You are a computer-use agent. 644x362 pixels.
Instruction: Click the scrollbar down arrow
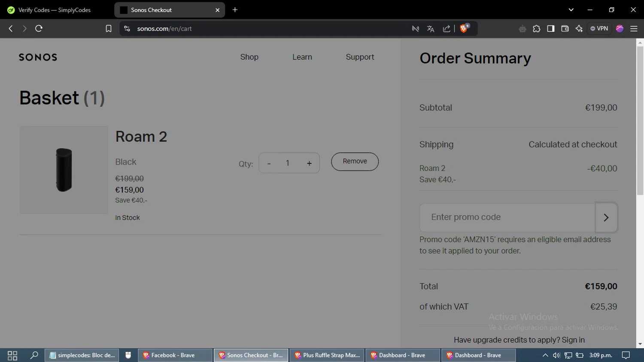(x=640, y=344)
